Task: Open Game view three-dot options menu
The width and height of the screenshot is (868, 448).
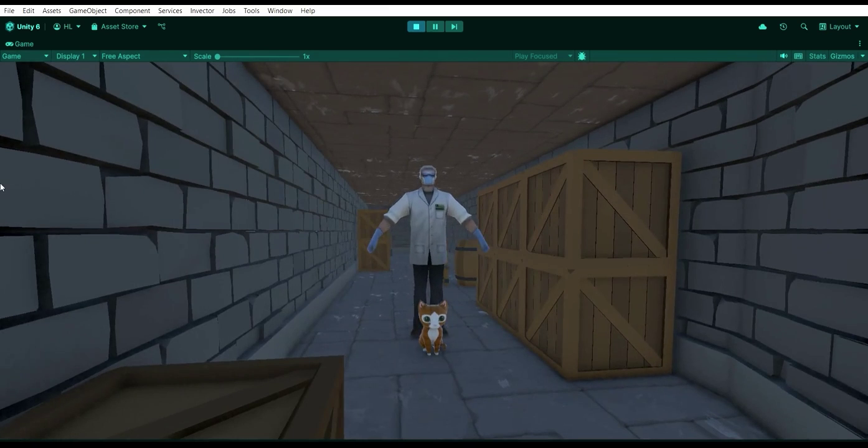Action: [x=859, y=44]
